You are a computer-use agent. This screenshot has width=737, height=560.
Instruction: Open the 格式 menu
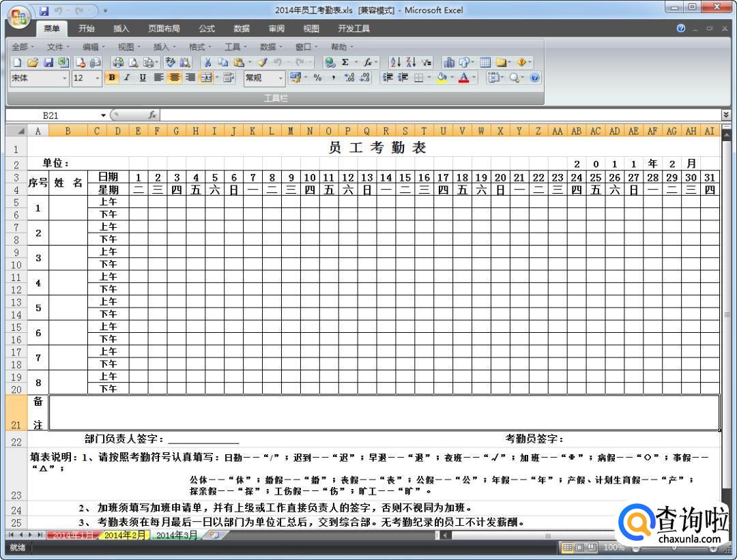pyautogui.click(x=197, y=46)
